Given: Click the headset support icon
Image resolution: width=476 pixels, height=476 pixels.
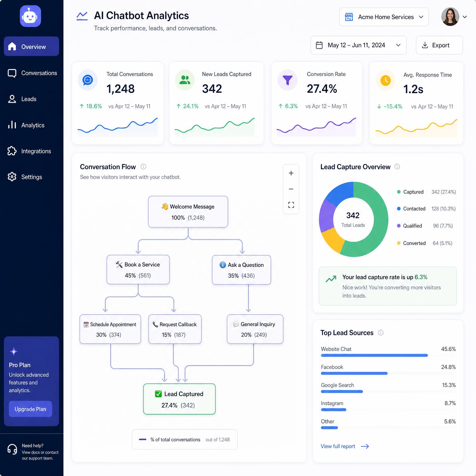Looking at the screenshot, I should 12,449.
